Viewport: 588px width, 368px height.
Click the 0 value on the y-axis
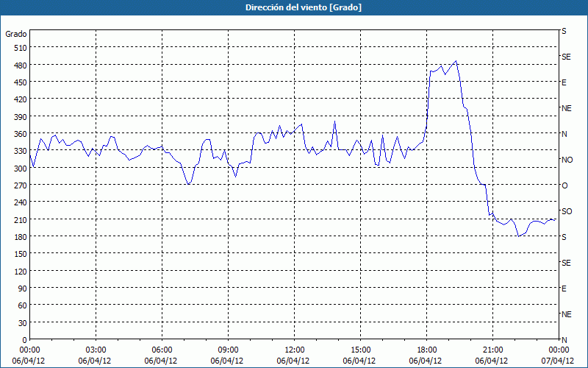click(25, 340)
